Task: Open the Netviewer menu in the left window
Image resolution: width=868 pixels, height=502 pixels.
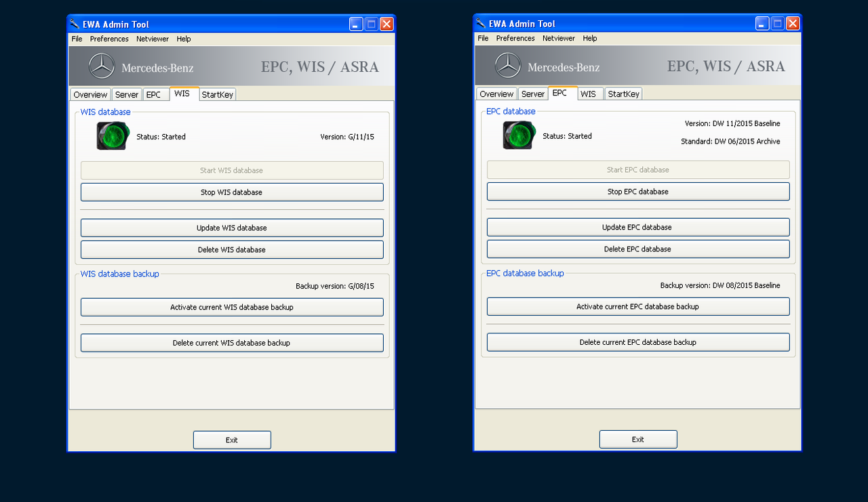Action: [153, 39]
